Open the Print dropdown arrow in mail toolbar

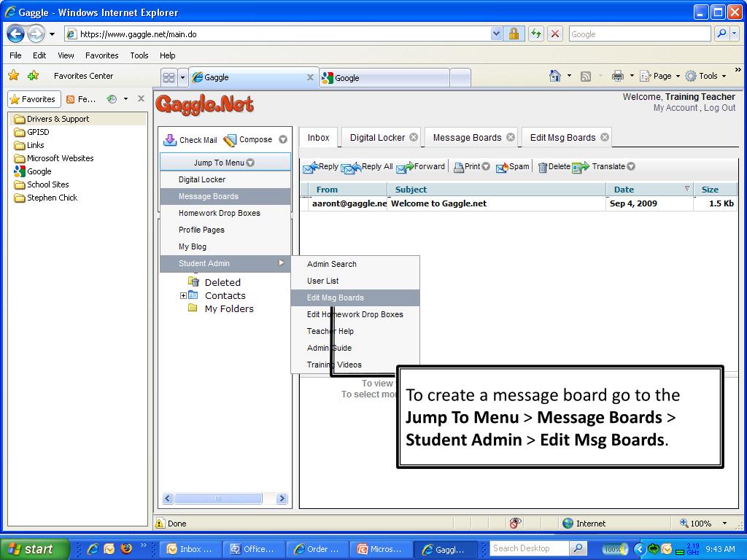486,167
